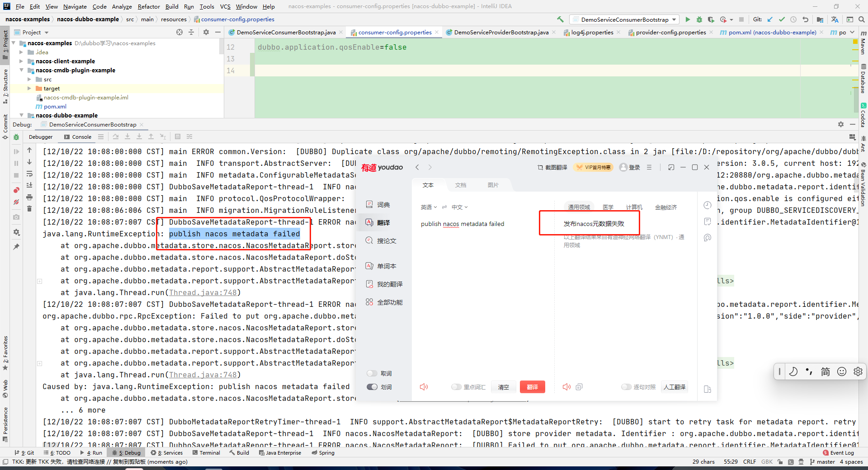Open source language 英语 dropdown
The height and width of the screenshot is (470, 868).
tap(429, 207)
